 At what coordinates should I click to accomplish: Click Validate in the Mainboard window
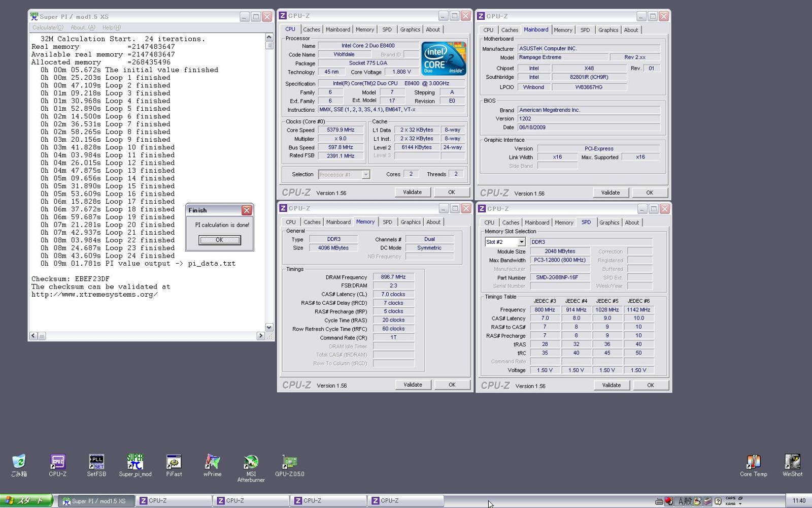tap(611, 193)
